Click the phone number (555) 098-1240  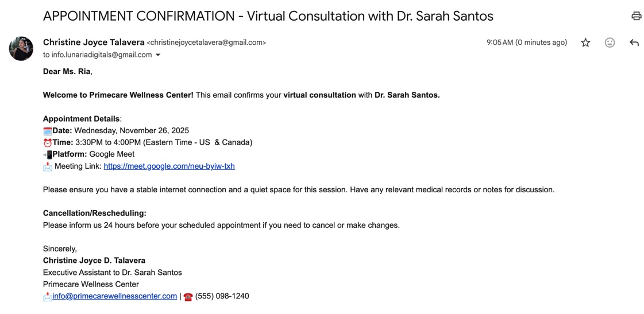[x=222, y=296]
